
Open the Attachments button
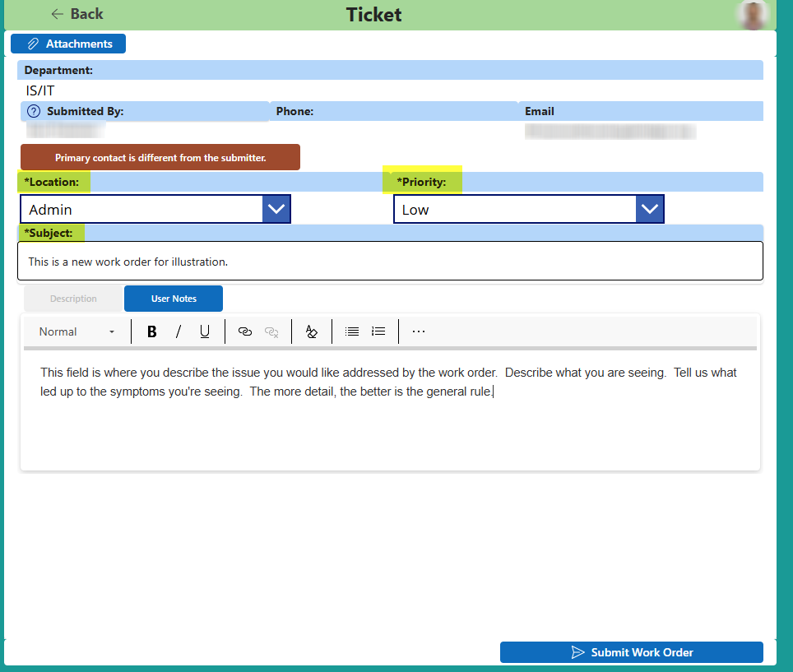click(68, 44)
